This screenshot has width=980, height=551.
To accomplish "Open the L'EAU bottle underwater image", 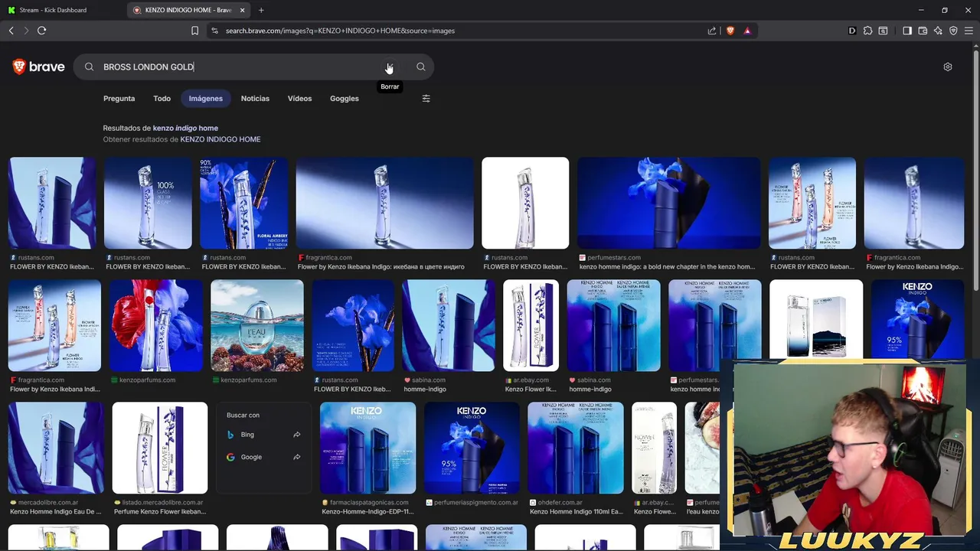I will click(x=257, y=325).
